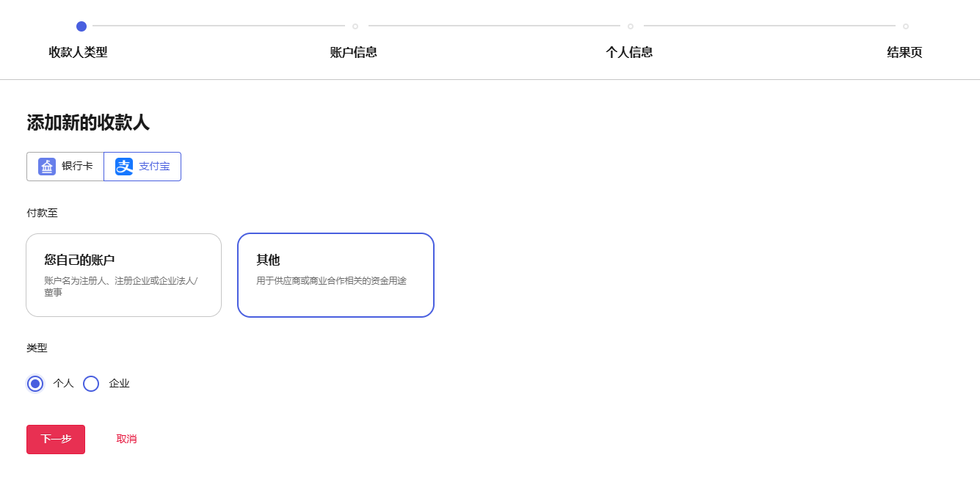The image size is (980, 496).
Task: Click the bank building icon for 银行卡
Action: pos(47,167)
